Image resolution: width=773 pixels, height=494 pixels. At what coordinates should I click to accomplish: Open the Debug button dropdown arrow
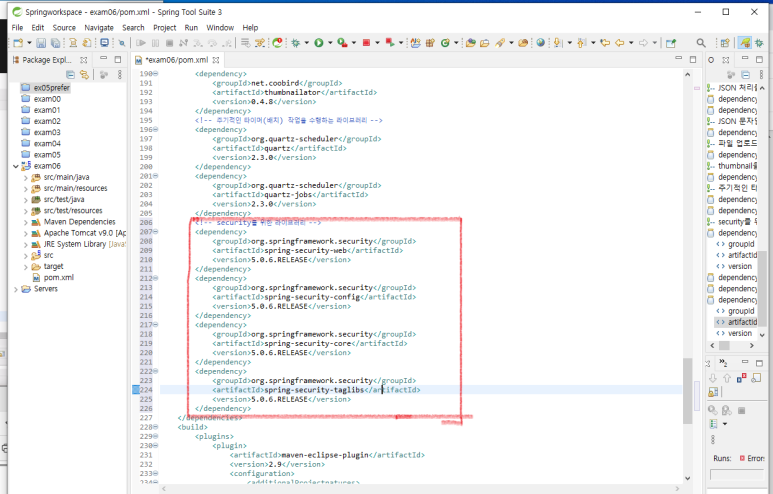click(x=306, y=43)
